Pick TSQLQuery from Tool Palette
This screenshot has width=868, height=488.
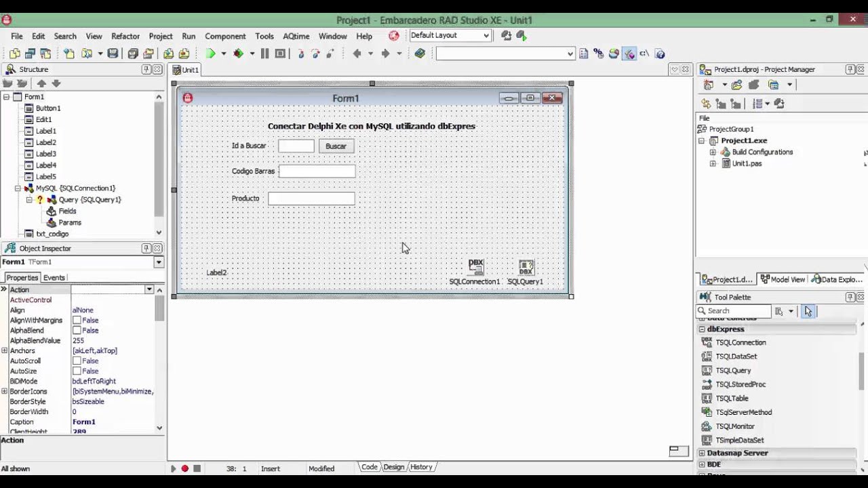pyautogui.click(x=733, y=370)
